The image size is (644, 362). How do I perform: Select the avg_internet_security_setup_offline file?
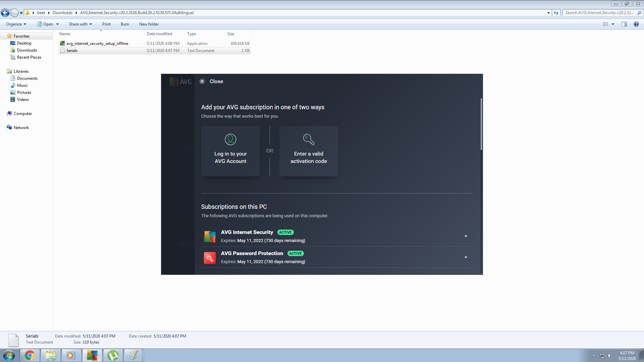click(97, 44)
